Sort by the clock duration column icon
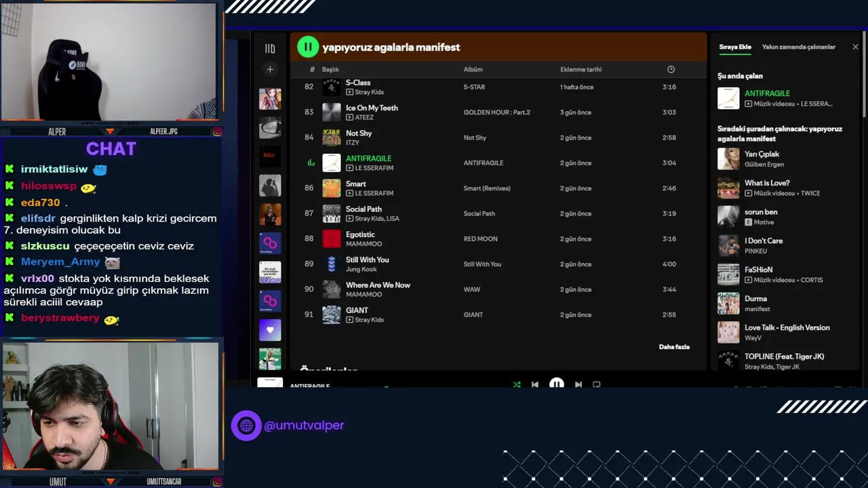This screenshot has height=488, width=868. [671, 69]
